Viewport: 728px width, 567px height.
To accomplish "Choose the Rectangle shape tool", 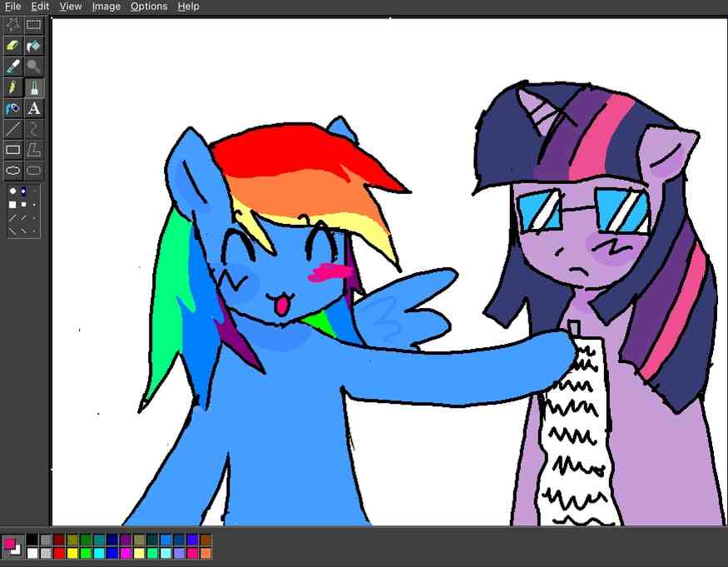I will coord(13,150).
